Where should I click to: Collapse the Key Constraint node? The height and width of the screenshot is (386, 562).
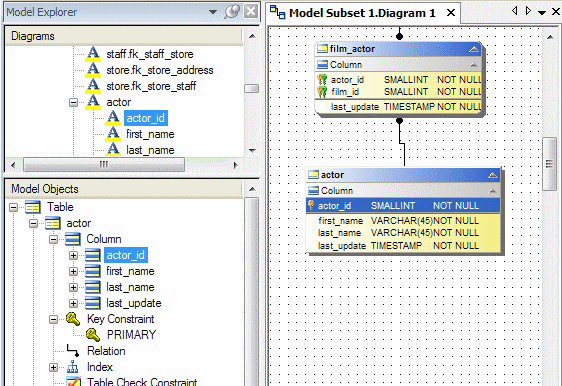[53, 319]
